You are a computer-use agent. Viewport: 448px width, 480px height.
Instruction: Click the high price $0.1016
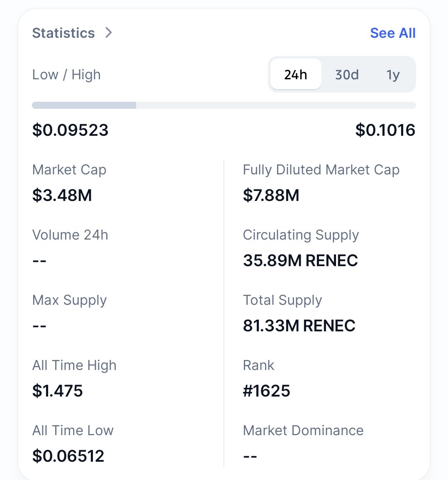(385, 130)
